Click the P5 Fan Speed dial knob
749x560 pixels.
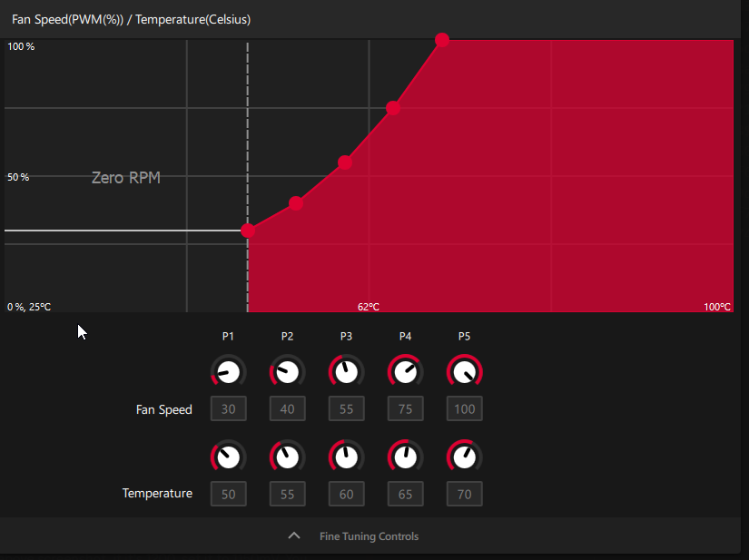pyautogui.click(x=464, y=372)
